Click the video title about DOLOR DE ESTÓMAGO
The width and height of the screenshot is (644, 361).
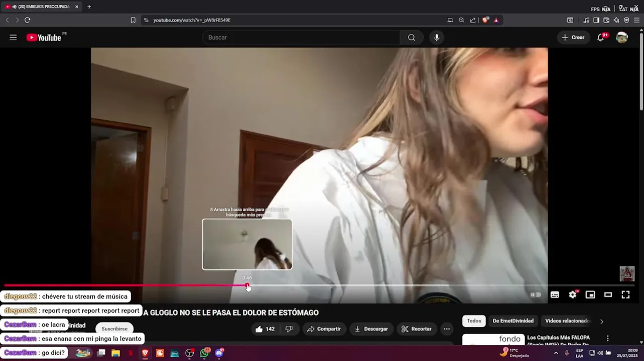[231, 313]
